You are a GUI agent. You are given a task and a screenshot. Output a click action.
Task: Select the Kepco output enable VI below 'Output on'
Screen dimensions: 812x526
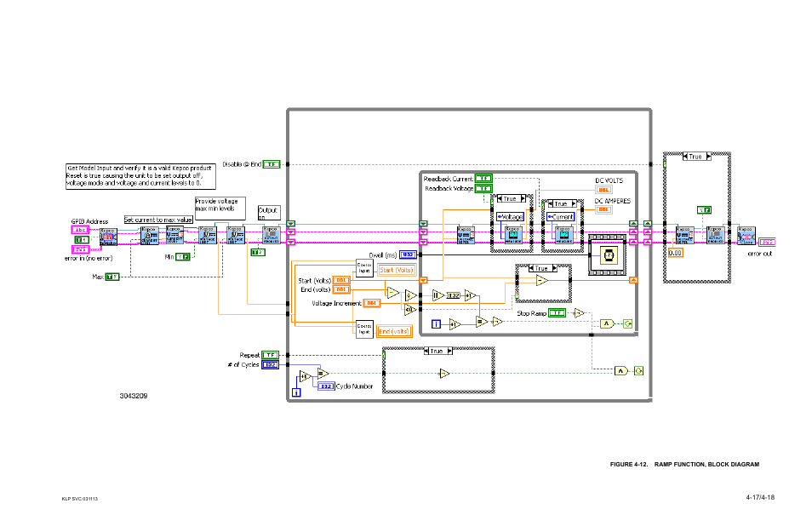click(272, 236)
